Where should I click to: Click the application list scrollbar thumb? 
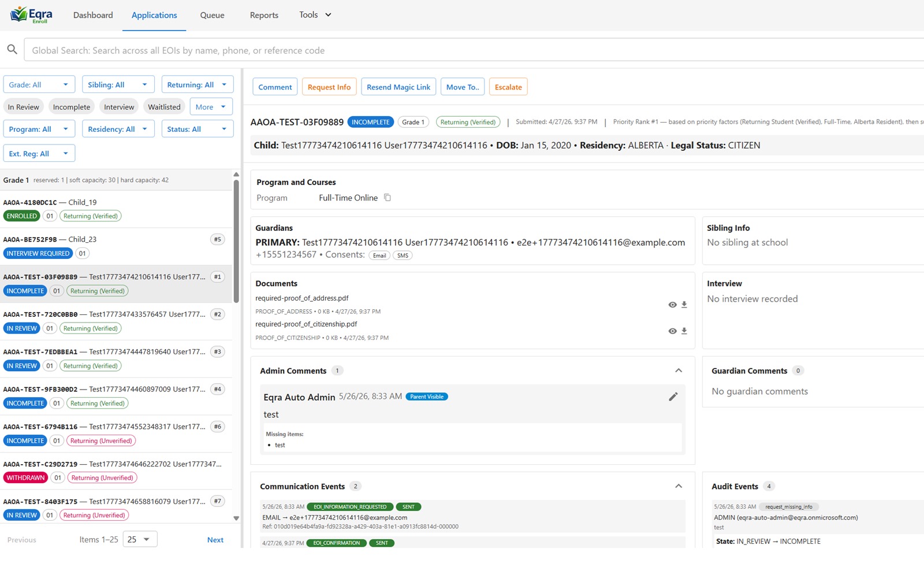236,240
